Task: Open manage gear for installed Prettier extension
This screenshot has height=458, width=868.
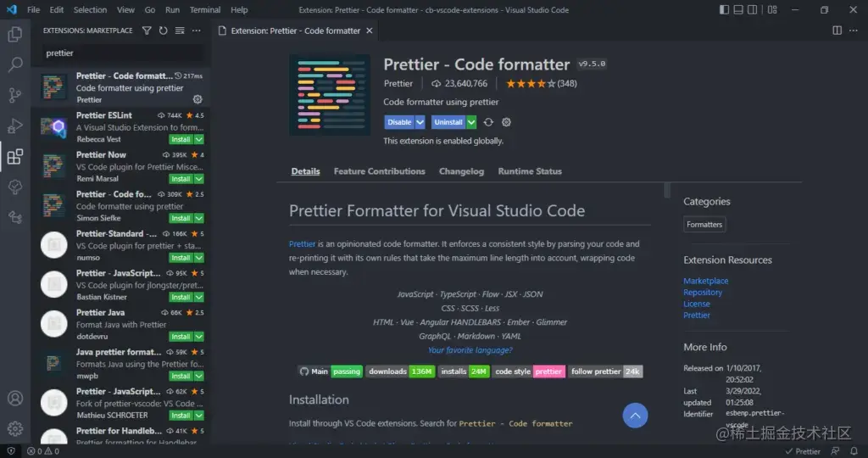Action: pyautogui.click(x=198, y=99)
